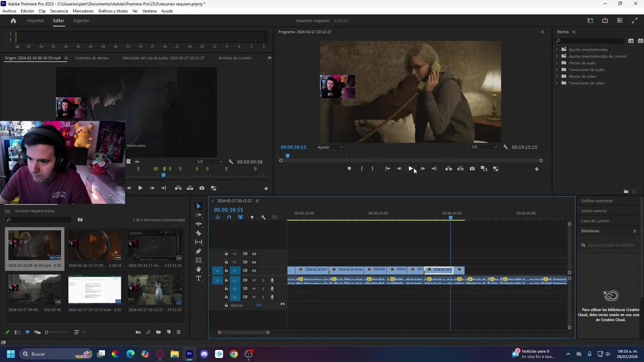Open the Gráficos esenciales panel
The width and height of the screenshot is (644, 362).
(x=597, y=201)
